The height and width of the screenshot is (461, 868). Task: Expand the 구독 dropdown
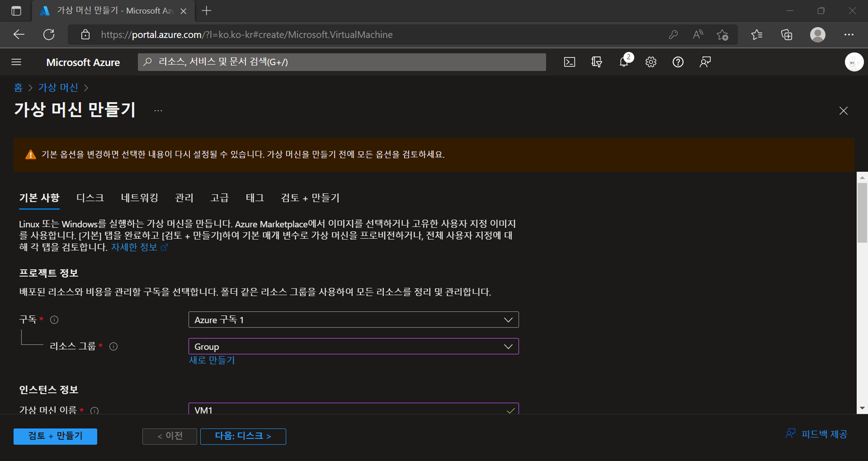click(354, 320)
